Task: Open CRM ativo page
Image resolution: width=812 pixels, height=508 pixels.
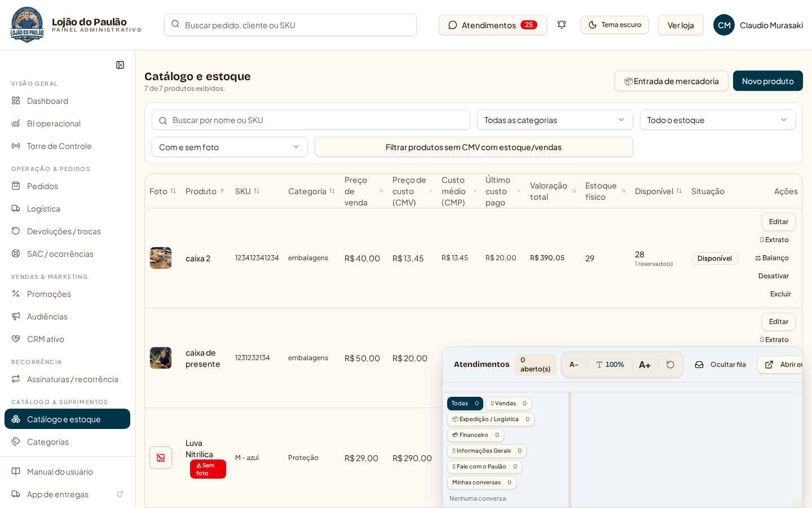Action: (67, 339)
